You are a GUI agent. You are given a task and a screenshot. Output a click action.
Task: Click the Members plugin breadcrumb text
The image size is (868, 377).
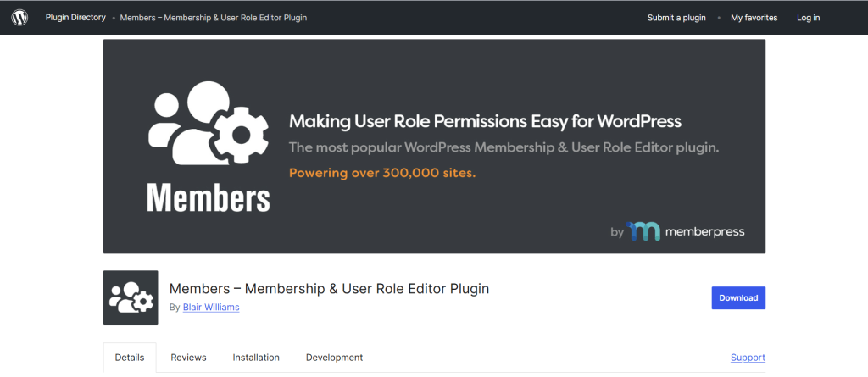[x=213, y=18]
